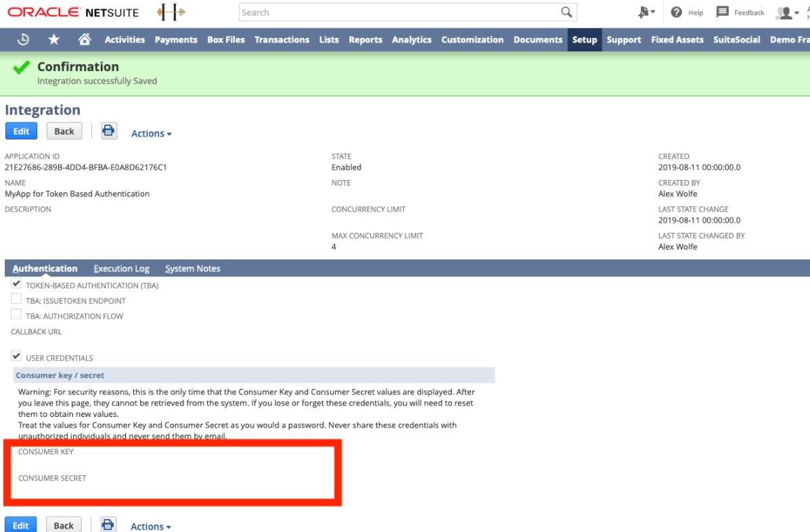This screenshot has width=810, height=532.
Task: Open the SuiteSocial menu
Action: [736, 39]
